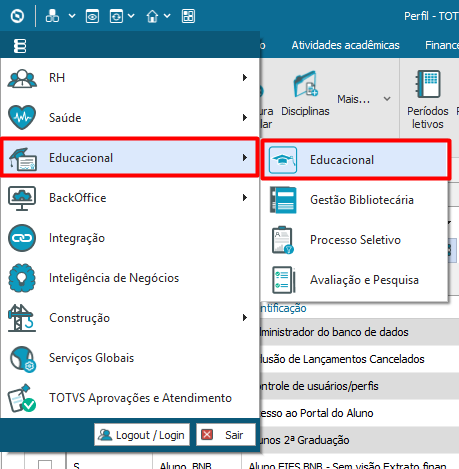
Task: Expand the RH submenu arrow
Action: pos(245,78)
